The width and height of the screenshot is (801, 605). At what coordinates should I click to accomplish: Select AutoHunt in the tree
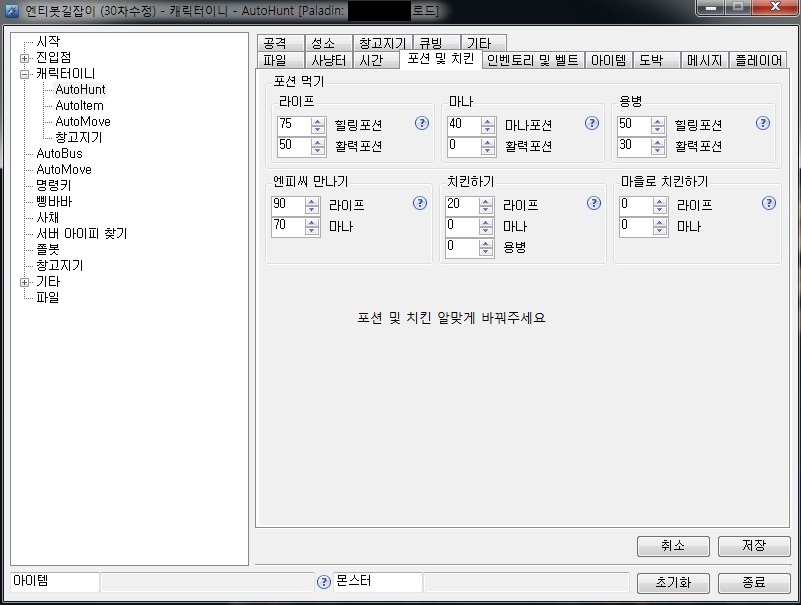coord(80,89)
